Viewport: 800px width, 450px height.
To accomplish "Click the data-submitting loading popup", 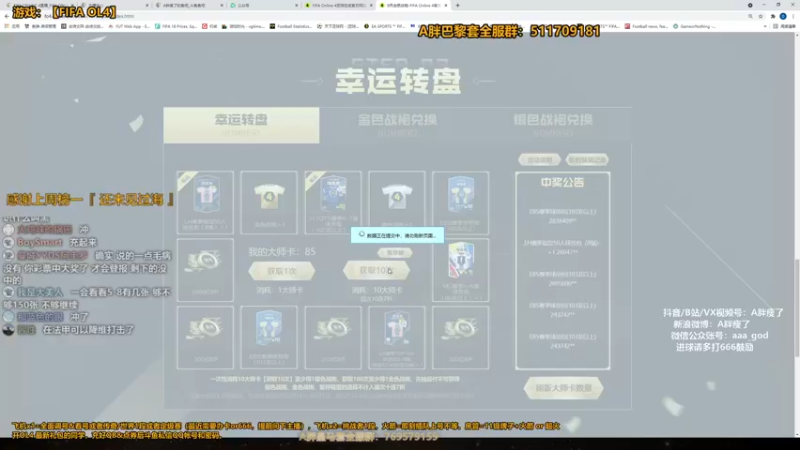I will (397, 235).
